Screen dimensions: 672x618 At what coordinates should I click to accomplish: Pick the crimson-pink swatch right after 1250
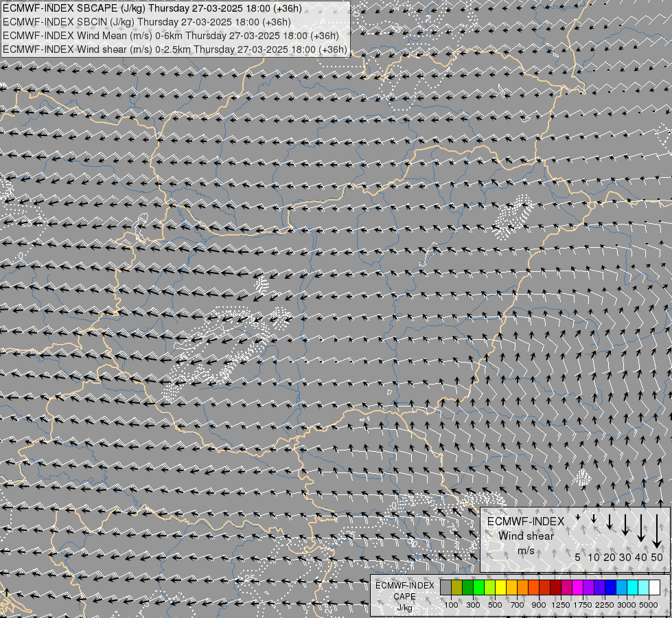[566, 588]
